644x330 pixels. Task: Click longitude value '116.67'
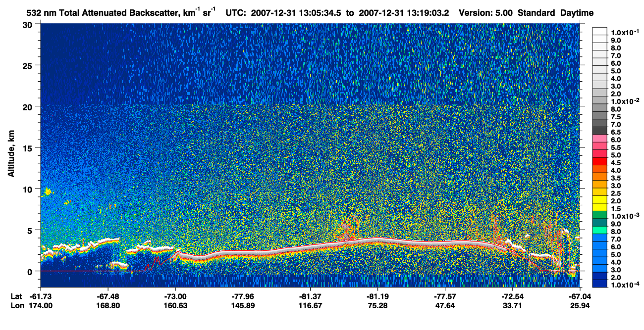pyautogui.click(x=310, y=305)
